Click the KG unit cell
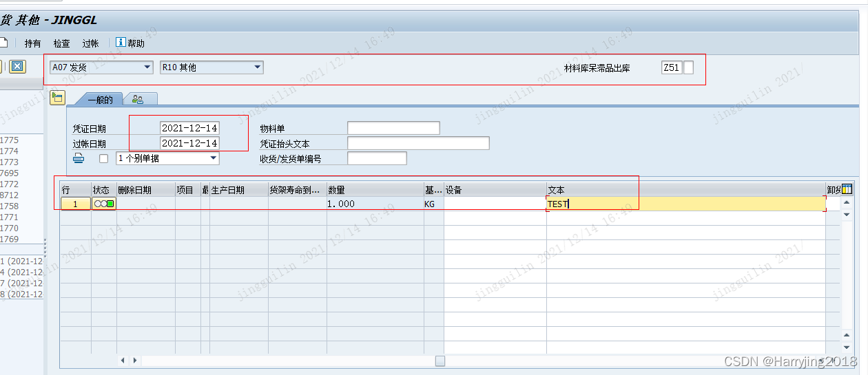Image resolution: width=868 pixels, height=375 pixels. [x=433, y=204]
